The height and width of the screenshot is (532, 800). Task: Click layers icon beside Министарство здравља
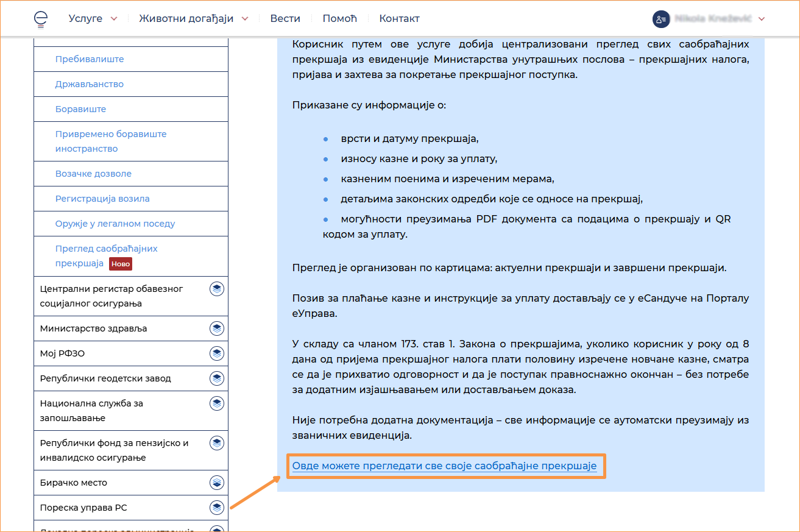tap(217, 328)
